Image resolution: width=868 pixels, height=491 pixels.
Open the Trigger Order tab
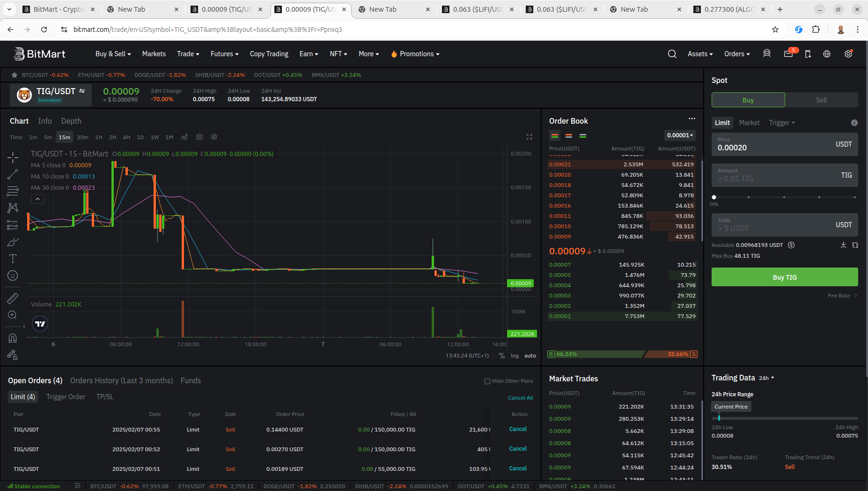(x=66, y=397)
